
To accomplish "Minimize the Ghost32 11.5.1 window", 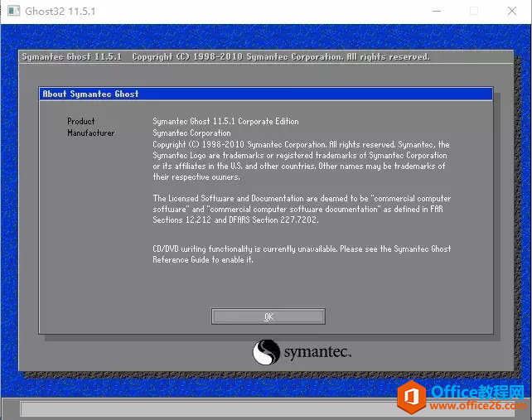I will tap(437, 11).
